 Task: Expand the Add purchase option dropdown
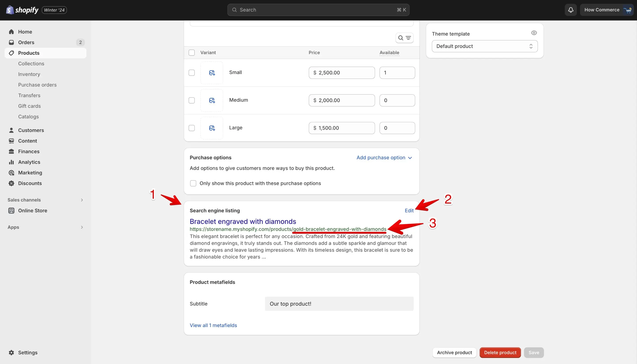pyautogui.click(x=384, y=158)
